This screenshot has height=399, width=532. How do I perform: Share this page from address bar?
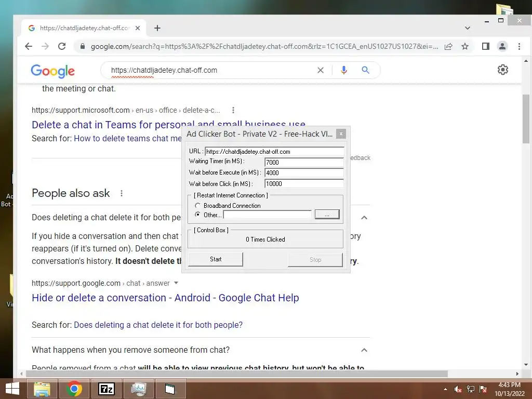448,46
